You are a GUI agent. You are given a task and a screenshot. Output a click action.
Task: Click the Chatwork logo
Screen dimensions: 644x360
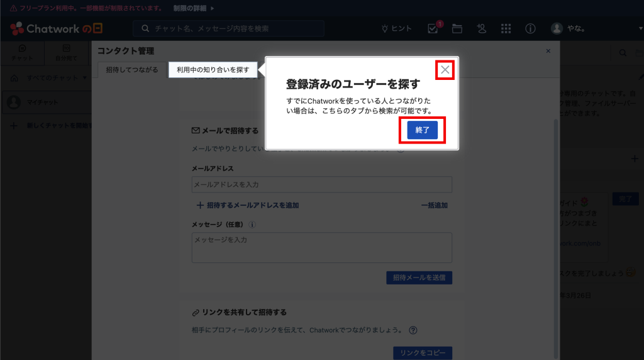(x=56, y=28)
